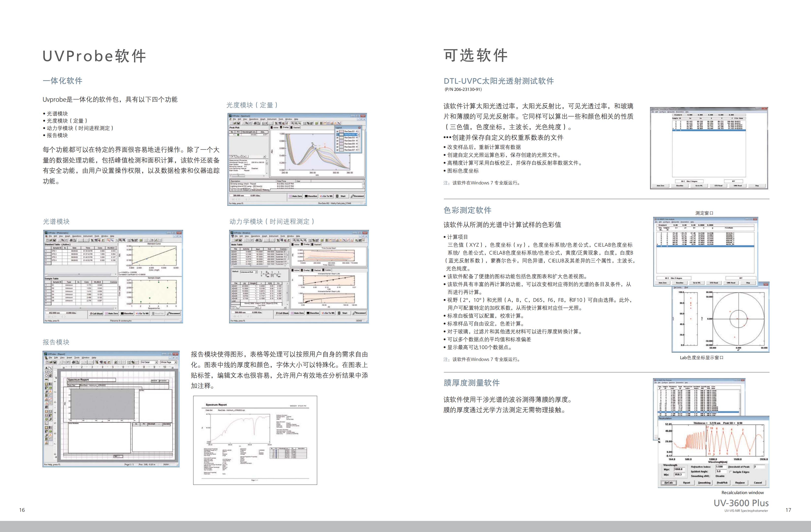811x532 pixels.
Task: Select the text 'A' tool in Report window
Action: click(x=46, y=368)
